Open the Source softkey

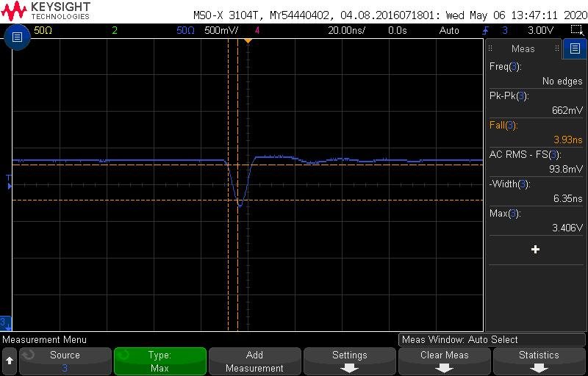tap(65, 361)
